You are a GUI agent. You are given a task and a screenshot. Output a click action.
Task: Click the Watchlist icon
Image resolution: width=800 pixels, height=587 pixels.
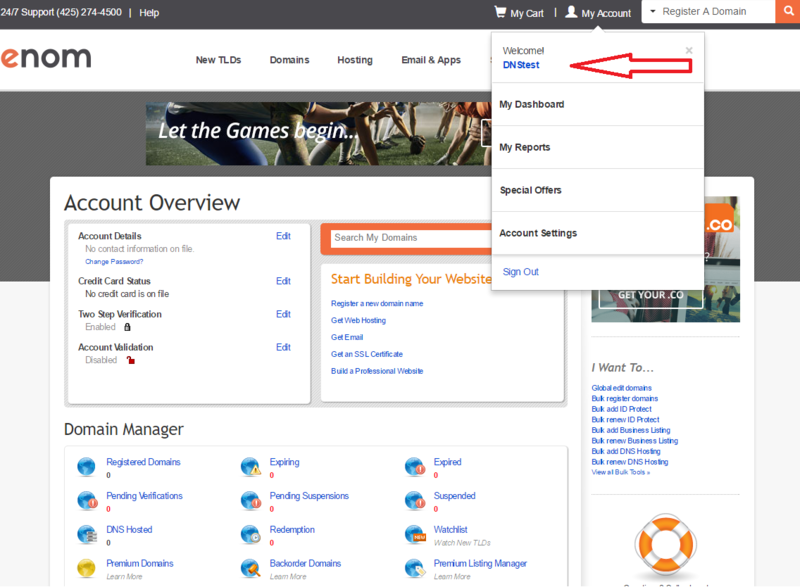point(415,534)
